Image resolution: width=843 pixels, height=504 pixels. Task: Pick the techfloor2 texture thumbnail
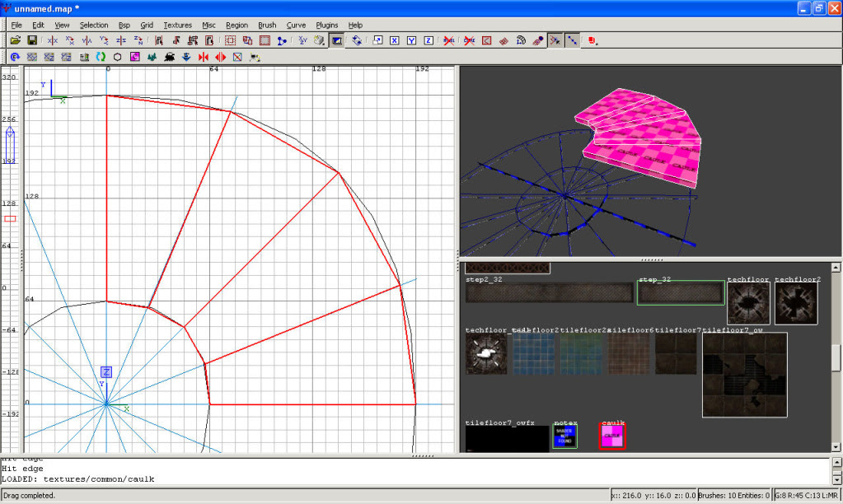tap(796, 304)
